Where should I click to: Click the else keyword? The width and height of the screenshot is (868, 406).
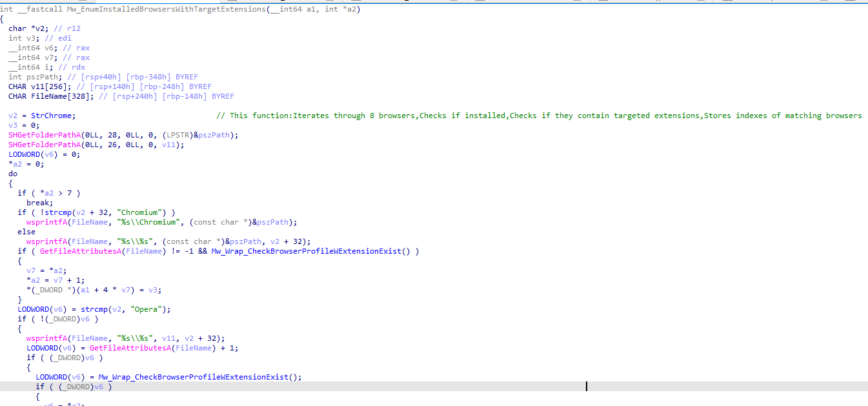point(26,232)
